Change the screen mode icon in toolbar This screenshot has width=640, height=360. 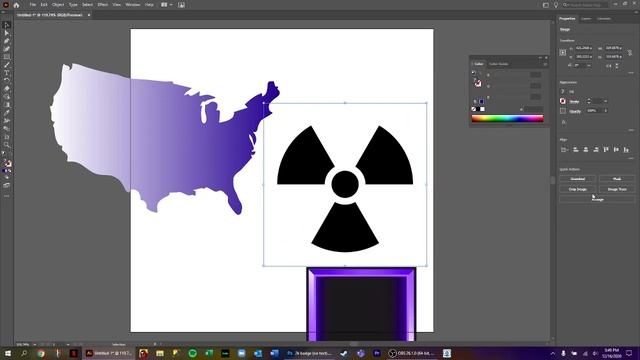click(x=6, y=185)
